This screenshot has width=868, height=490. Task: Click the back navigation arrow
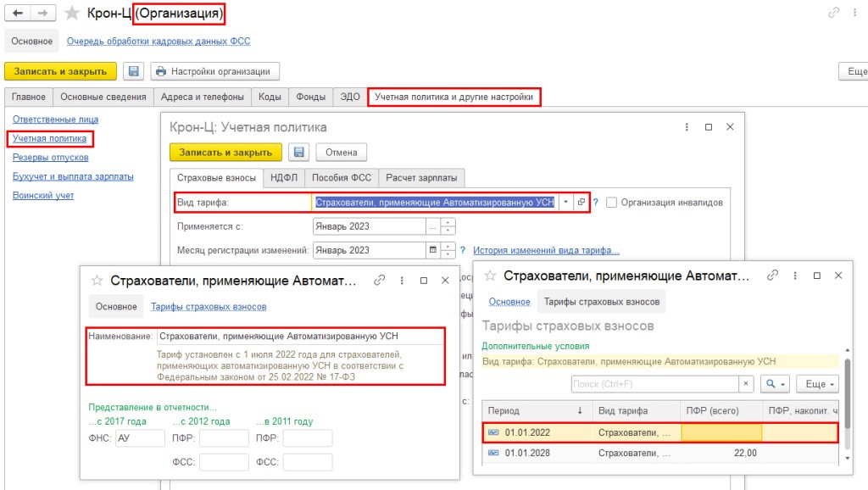coord(17,14)
